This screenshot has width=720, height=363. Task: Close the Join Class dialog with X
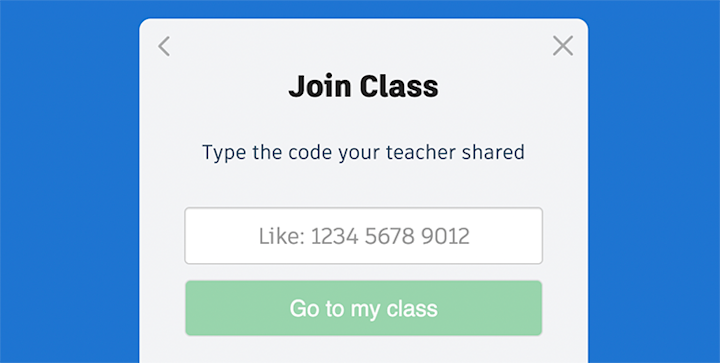pyautogui.click(x=563, y=46)
